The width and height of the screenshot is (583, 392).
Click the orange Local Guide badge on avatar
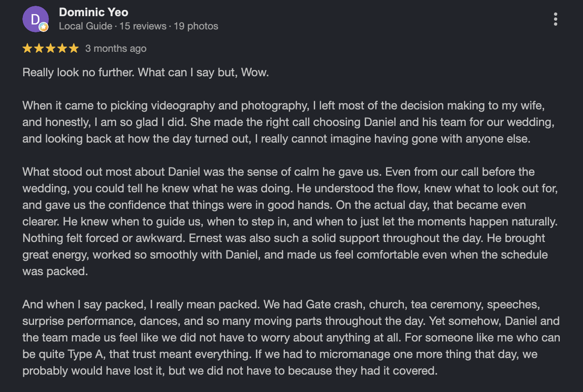(44, 27)
